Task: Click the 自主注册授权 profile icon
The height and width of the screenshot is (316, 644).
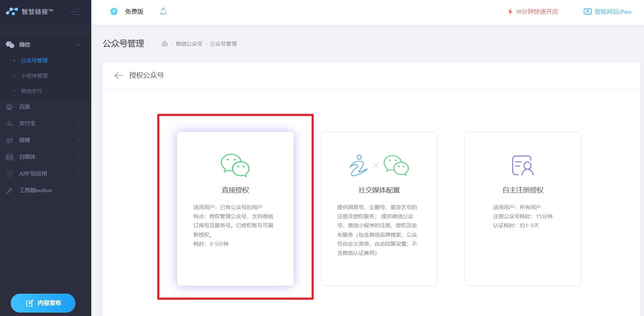Action: coord(523,165)
